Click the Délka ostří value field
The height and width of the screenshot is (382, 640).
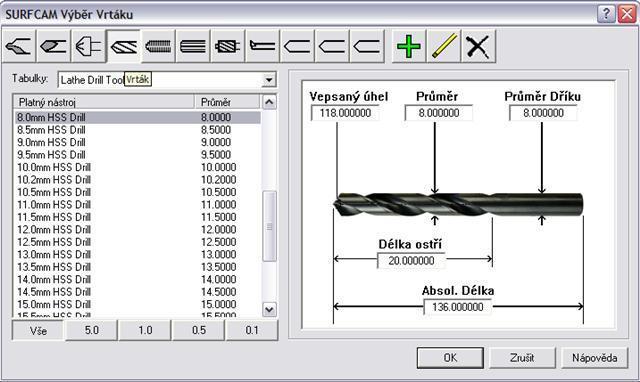[x=411, y=261]
